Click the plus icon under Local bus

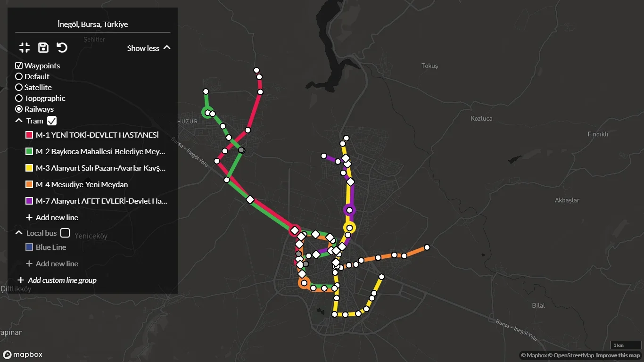29,263
